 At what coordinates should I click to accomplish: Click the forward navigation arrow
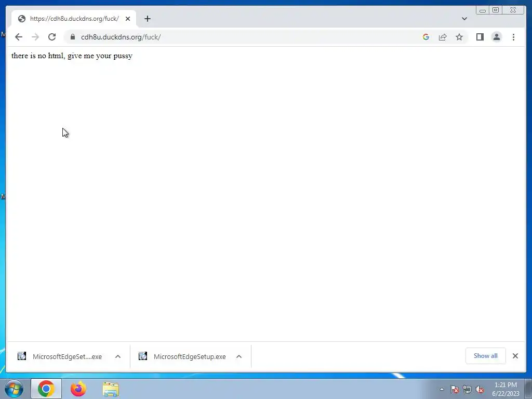35,37
